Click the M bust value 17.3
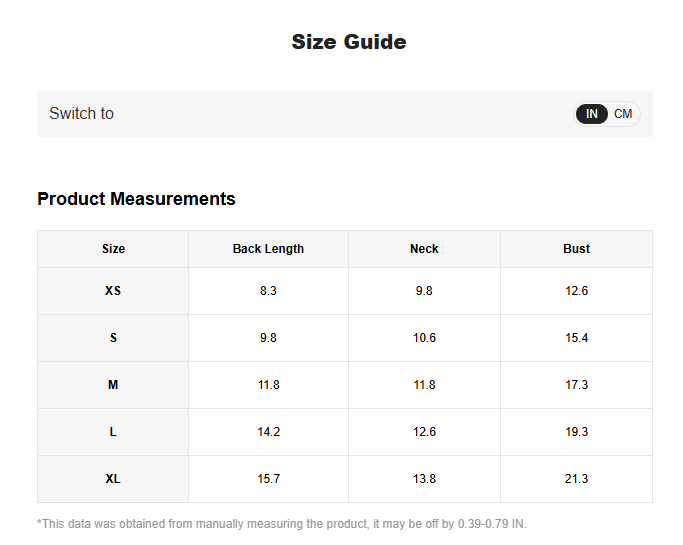Image resolution: width=683 pixels, height=545 pixels. click(576, 385)
